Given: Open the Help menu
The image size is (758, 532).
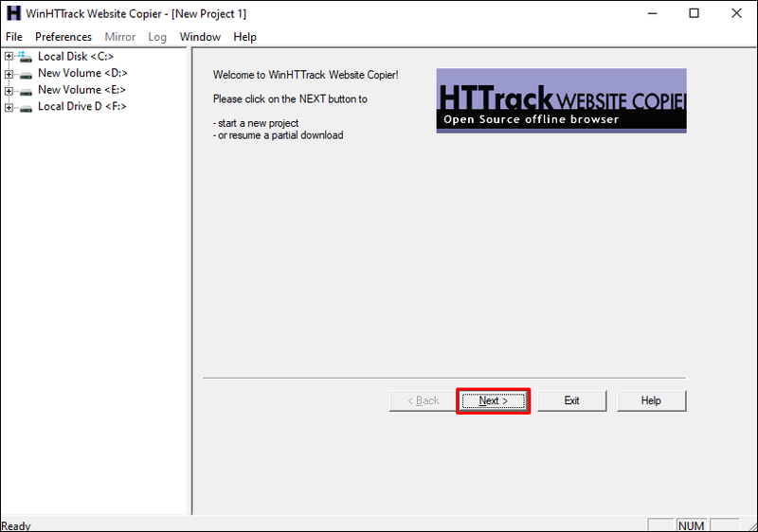Looking at the screenshot, I should click(244, 37).
